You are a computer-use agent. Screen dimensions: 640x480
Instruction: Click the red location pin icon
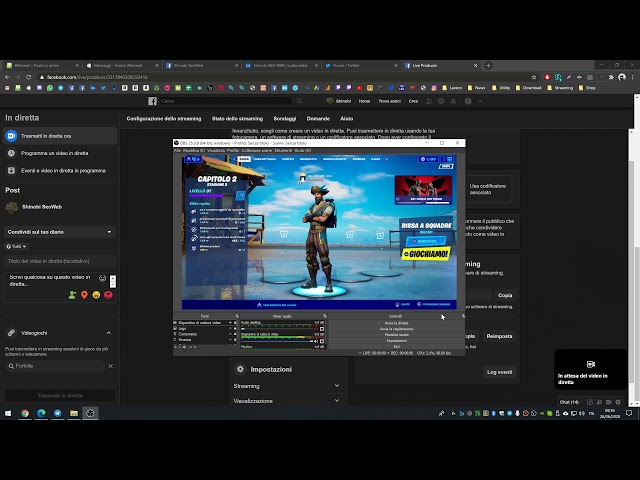tap(84, 295)
